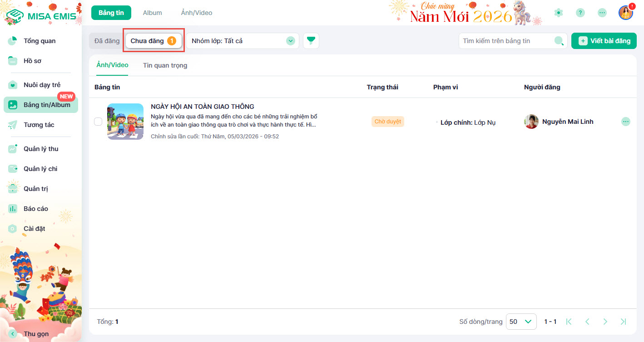Go to the Báo cáo section
This screenshot has width=644, height=342.
point(35,209)
